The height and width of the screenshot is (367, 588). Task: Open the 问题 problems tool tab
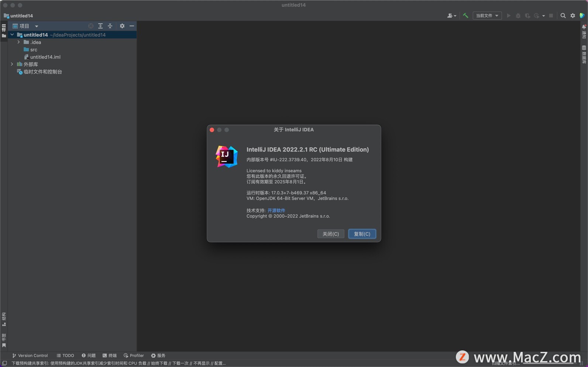point(89,356)
